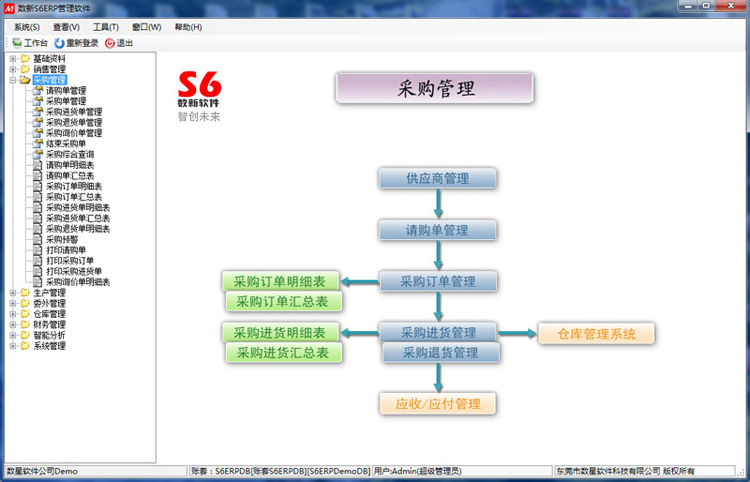750x482 pixels.
Task: Click the folder icon beside 仓库管理
Action: point(25,314)
